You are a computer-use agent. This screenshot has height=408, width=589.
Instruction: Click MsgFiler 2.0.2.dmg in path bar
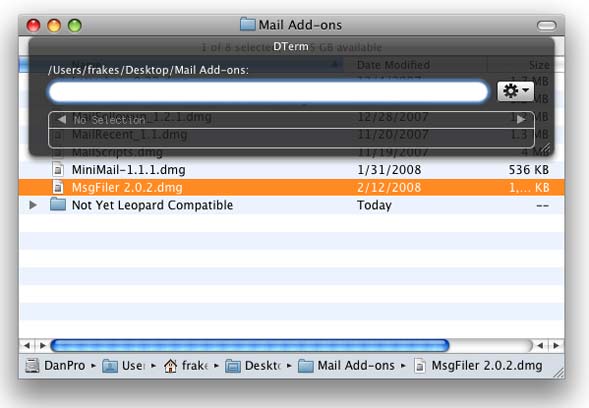click(x=479, y=366)
